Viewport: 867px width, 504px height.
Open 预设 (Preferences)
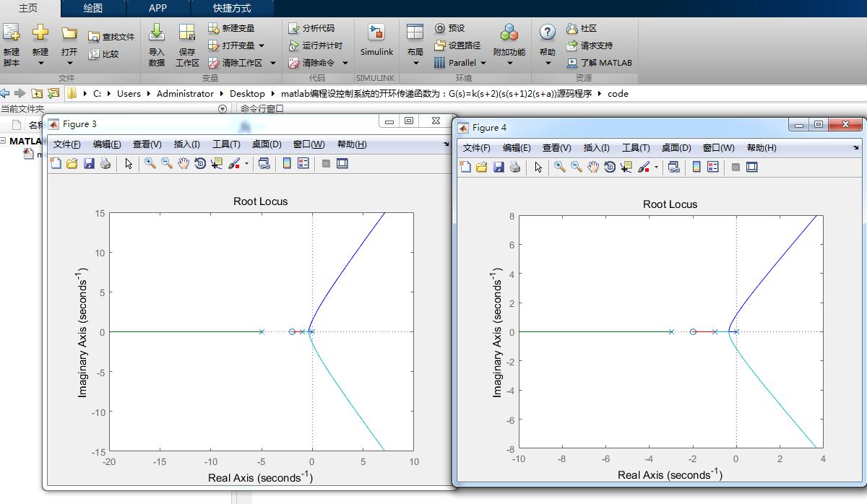pos(449,28)
